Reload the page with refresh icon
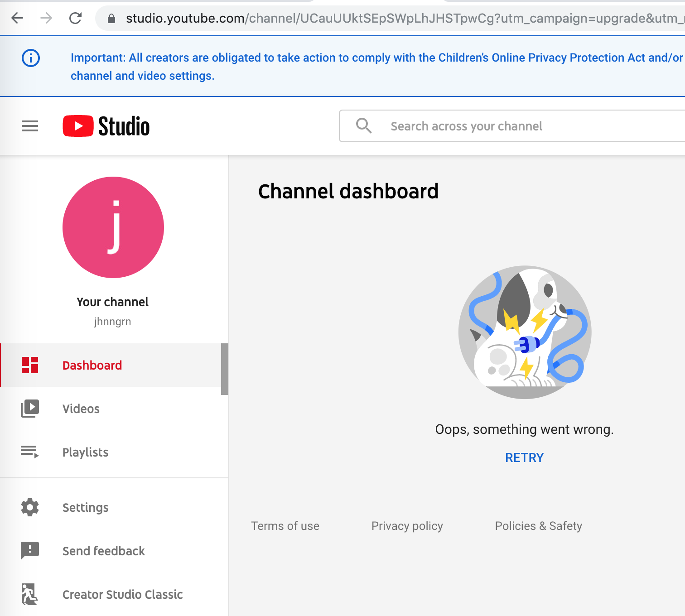Viewport: 685px width, 616px height. coord(75,18)
